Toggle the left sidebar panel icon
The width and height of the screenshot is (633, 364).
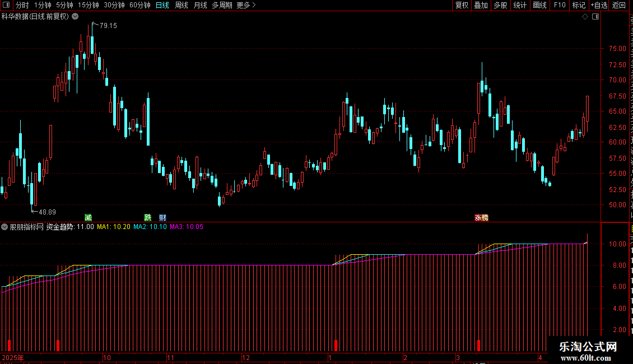6,5
